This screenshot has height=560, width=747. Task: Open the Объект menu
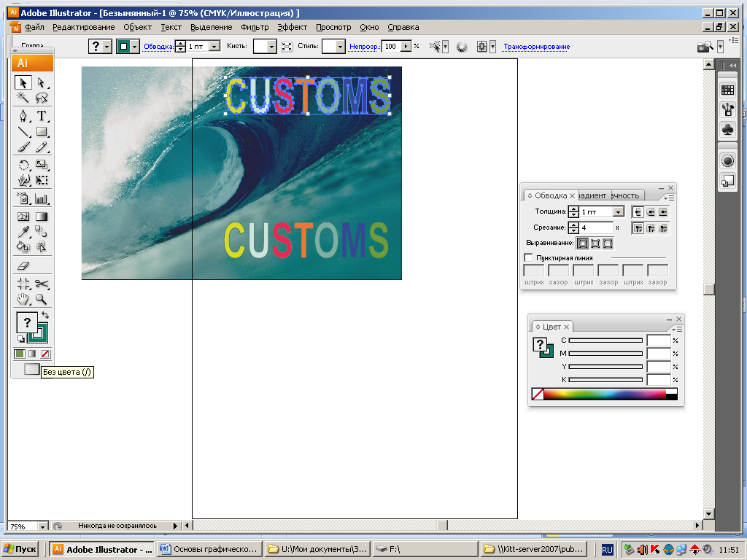[137, 27]
